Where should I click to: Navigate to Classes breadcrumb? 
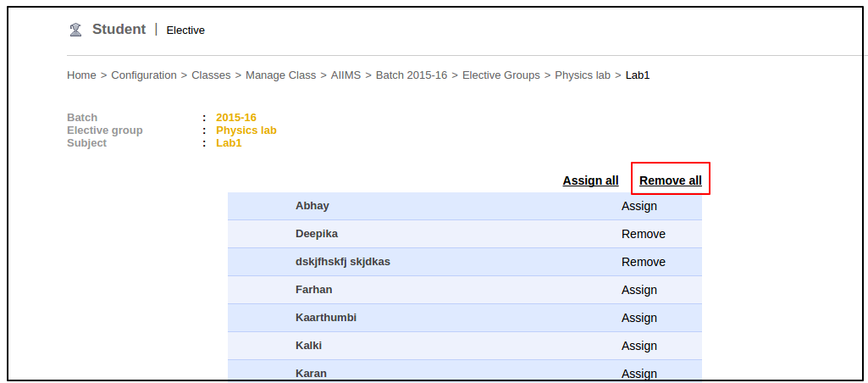pyautogui.click(x=211, y=75)
